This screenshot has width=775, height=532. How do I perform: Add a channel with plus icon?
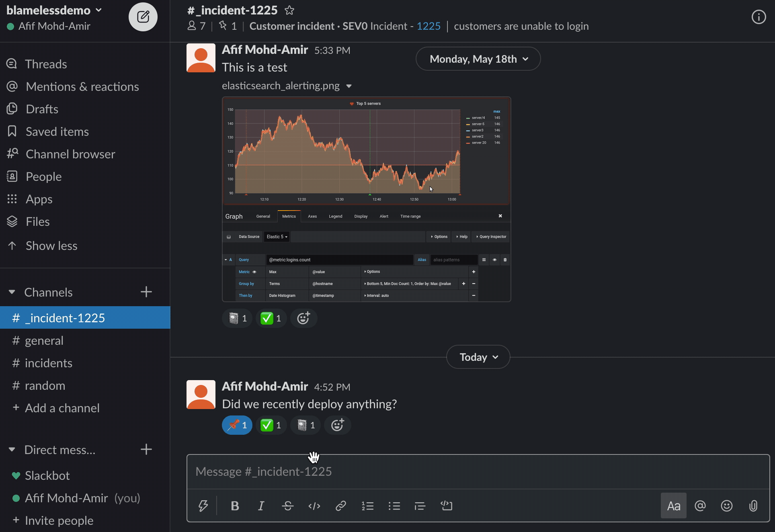(146, 292)
